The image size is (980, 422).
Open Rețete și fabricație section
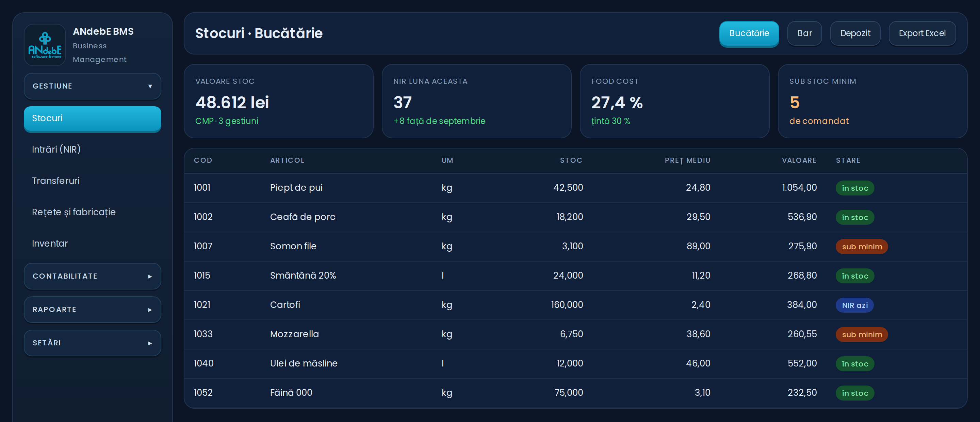click(93, 212)
